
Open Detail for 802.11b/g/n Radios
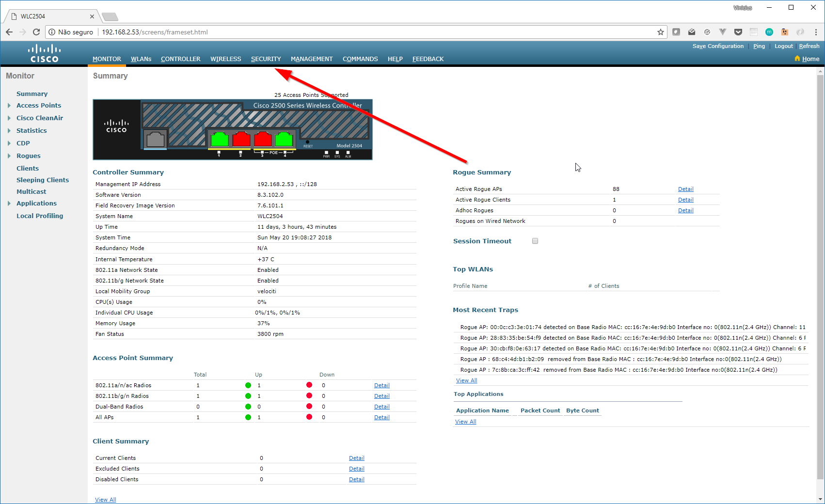coord(381,396)
